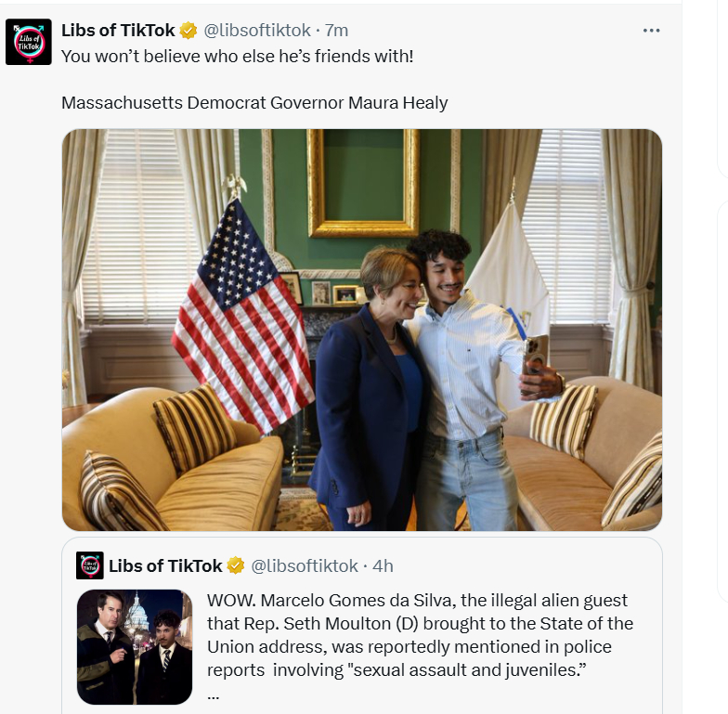Image resolution: width=728 pixels, height=714 pixels.
Task: Click the gold picture frame in the photo
Action: click(x=363, y=186)
